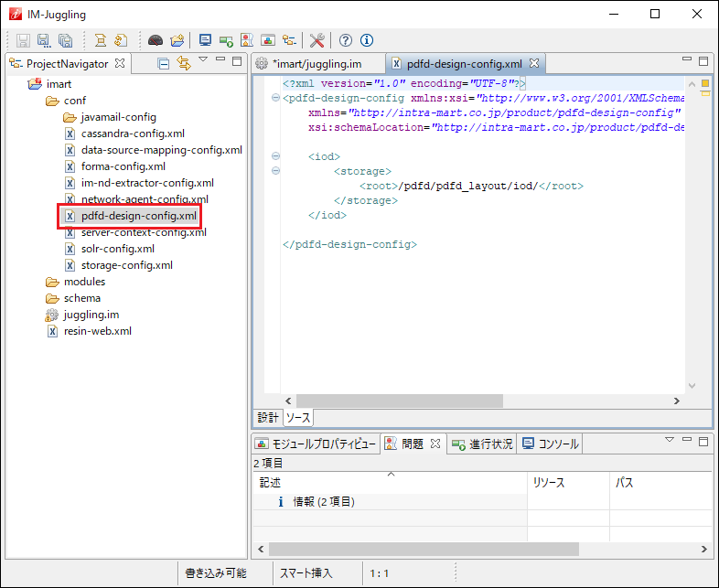719x588 pixels.
Task: Close the pdfd-design-config.xml editor tab
Action: 534,63
